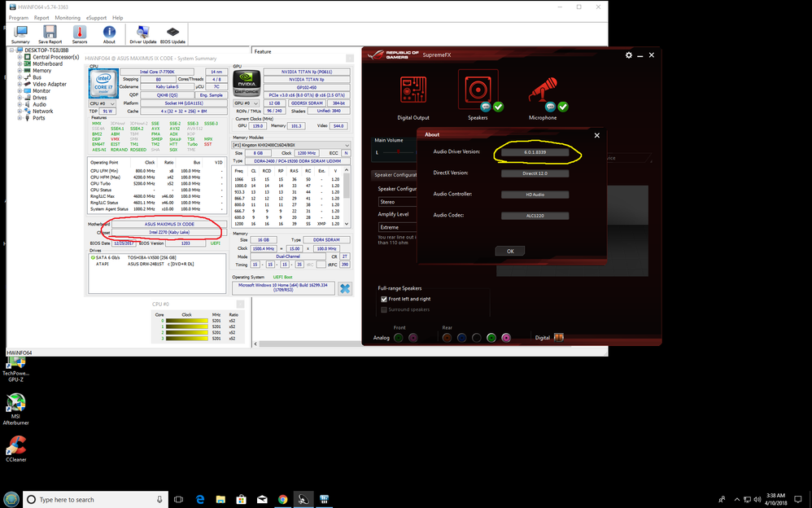
Task: Expand the Central Processor(s) tree node
Action: coord(20,57)
